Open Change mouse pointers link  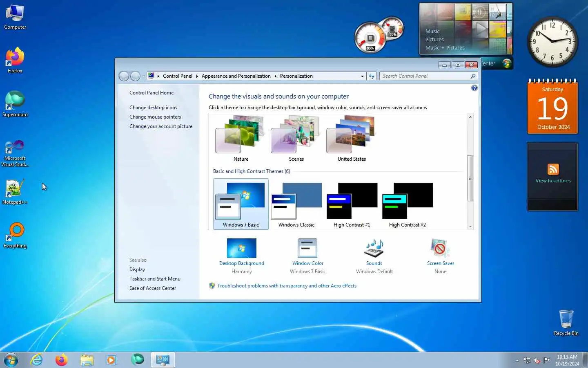click(155, 117)
